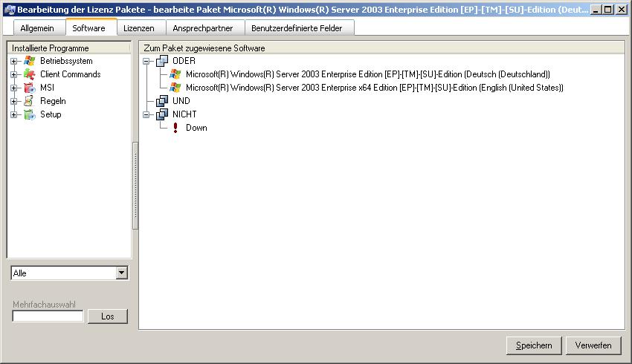Select the Server 2003 Enterprise Deutsch entry text
632x364 pixels.
pos(367,74)
